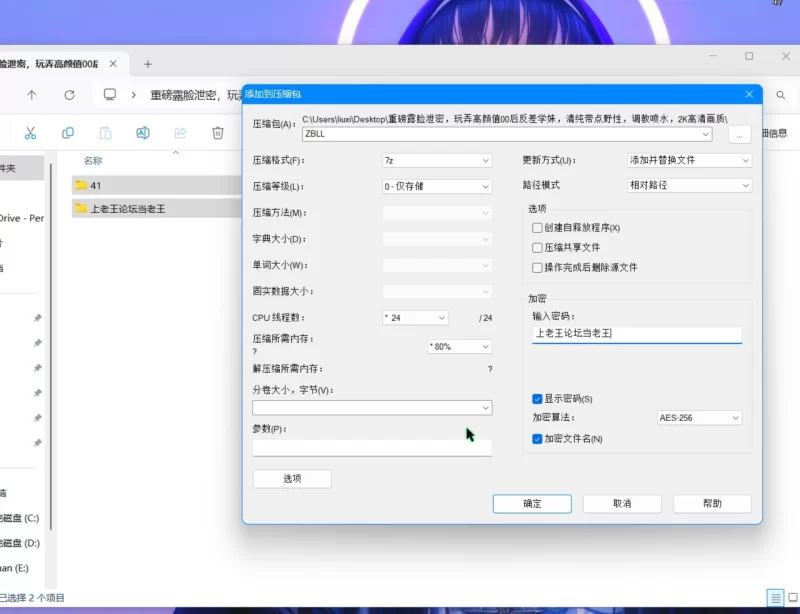The width and height of the screenshot is (800, 614).
Task: Click the Rename icon in Explorer toolbar
Action: pyautogui.click(x=143, y=133)
